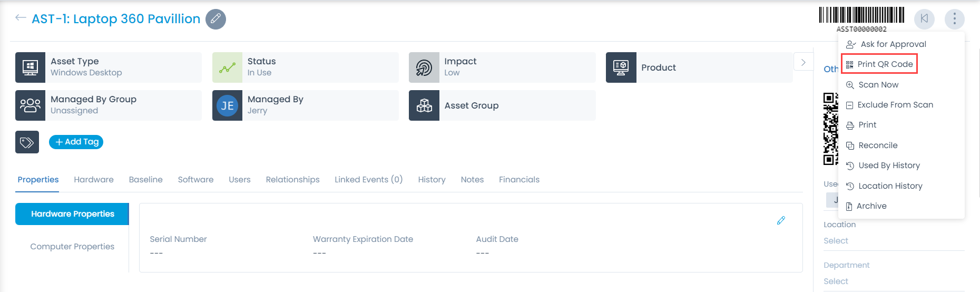Click the Managed By JE avatar
The height and width of the screenshot is (292, 980).
point(227,105)
